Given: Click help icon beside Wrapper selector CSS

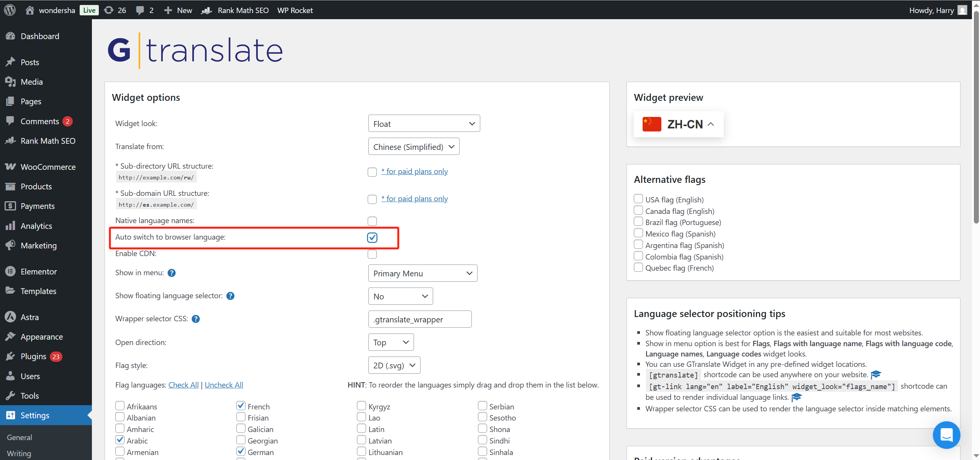Looking at the screenshot, I should tap(196, 319).
